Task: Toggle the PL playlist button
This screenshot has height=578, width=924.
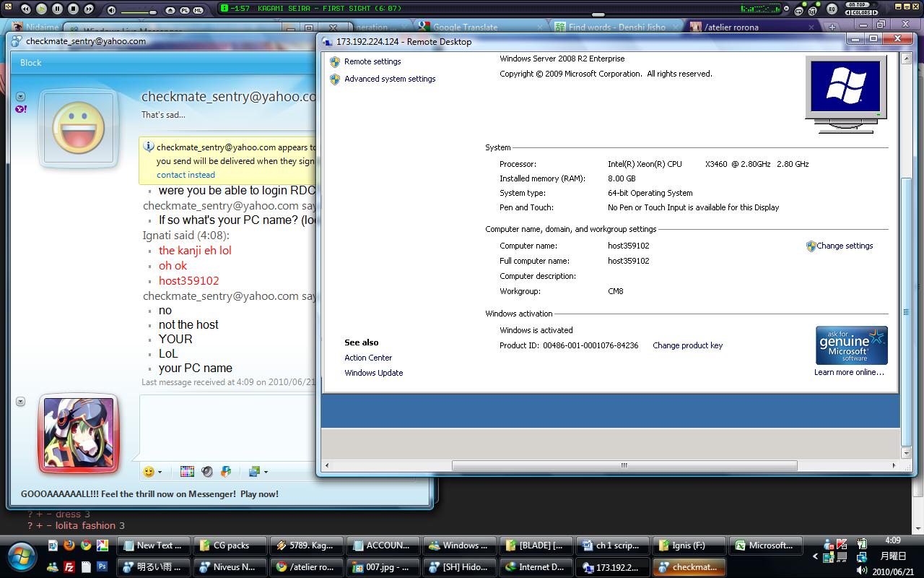Action: pos(184,10)
